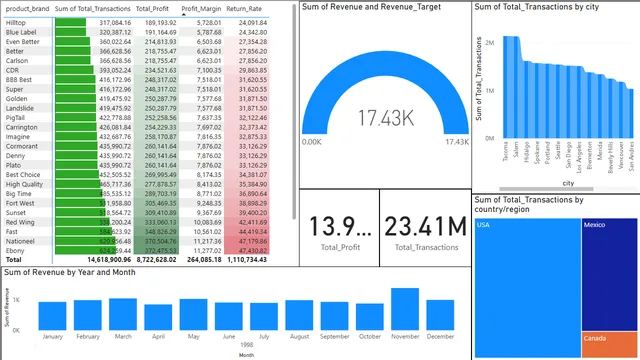Viewport: 640px width, 360px height.
Task: Select the Even Better row label
Action: coord(22,42)
